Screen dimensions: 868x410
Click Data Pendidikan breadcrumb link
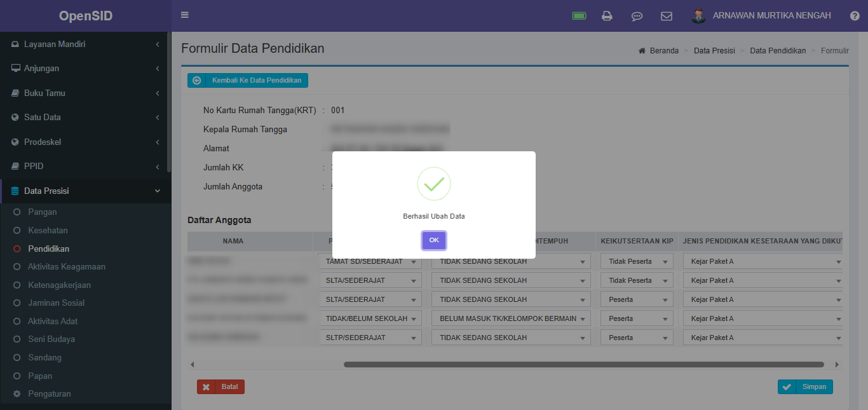(x=778, y=51)
